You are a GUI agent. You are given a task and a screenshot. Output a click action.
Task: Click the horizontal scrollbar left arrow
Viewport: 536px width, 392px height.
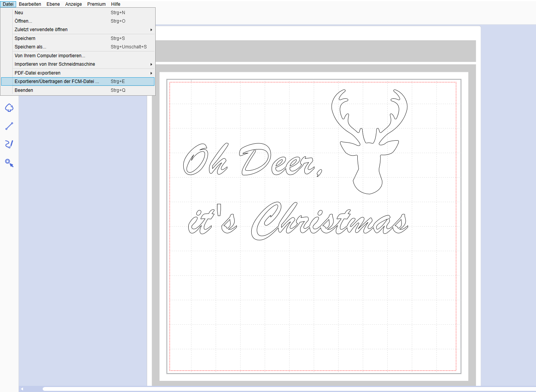[x=22, y=389]
